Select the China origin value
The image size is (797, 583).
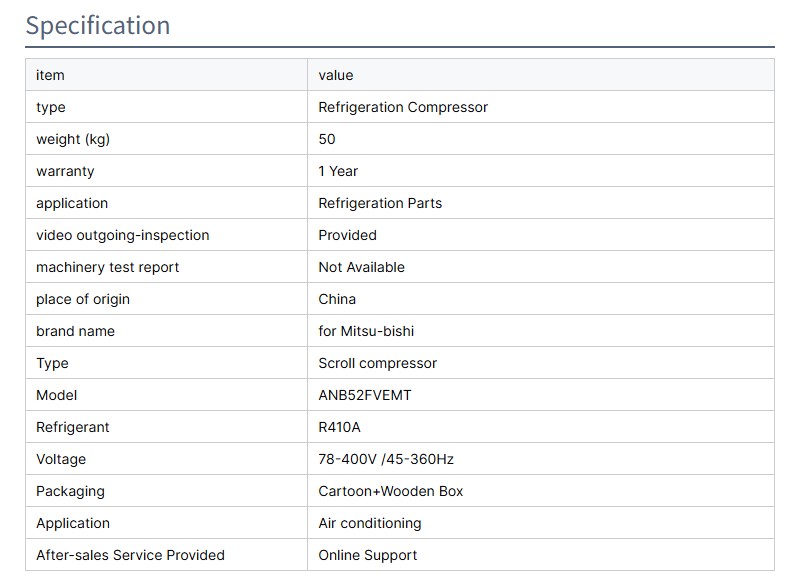337,299
